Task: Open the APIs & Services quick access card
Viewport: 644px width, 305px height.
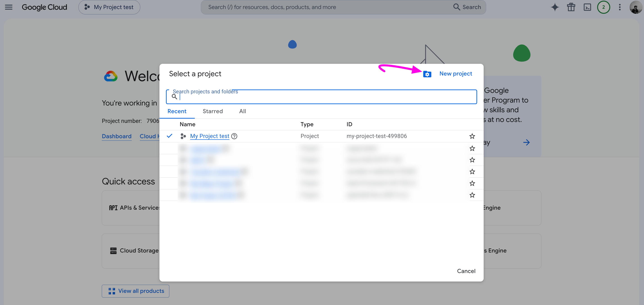Action: click(131, 208)
